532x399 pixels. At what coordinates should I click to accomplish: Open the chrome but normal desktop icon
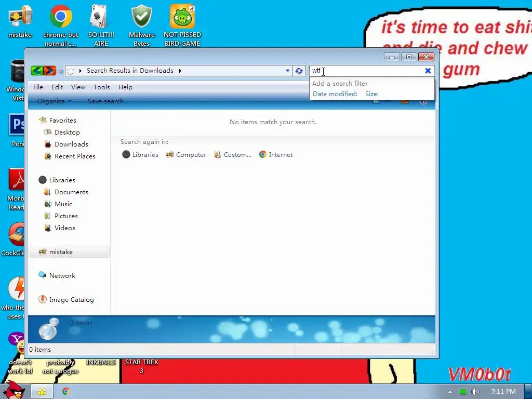click(61, 25)
